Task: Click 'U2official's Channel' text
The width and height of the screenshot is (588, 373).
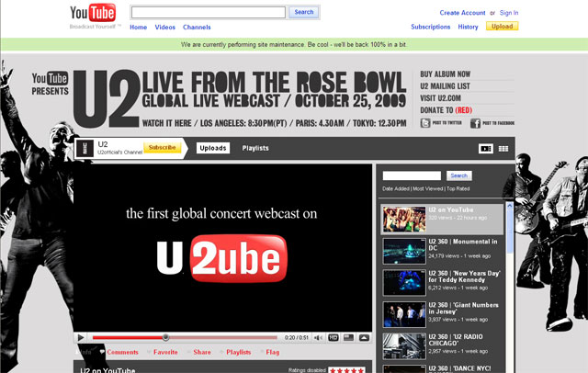Action: [120, 153]
